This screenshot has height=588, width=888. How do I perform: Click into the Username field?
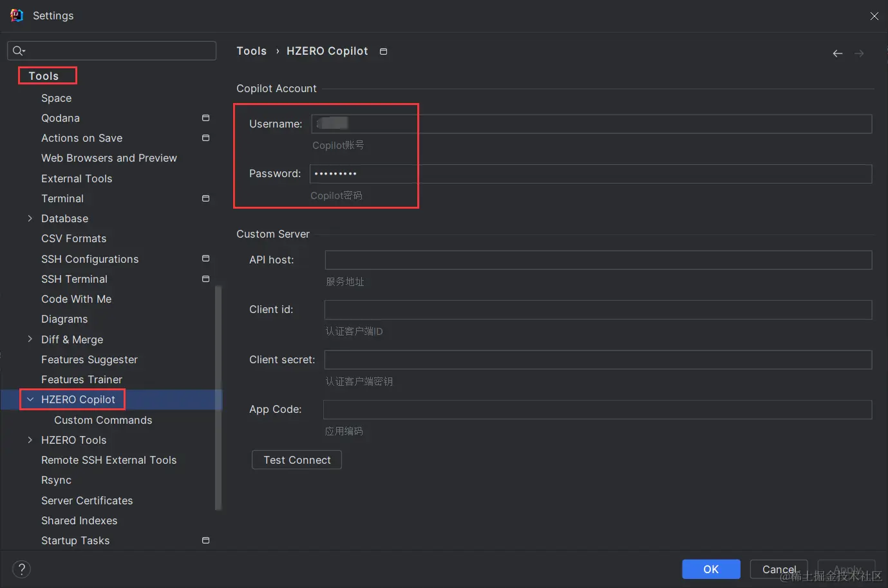[x=592, y=124]
